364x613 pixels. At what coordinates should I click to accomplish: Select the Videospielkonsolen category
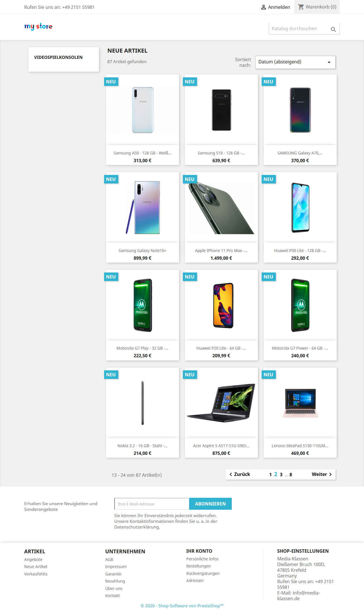(58, 57)
